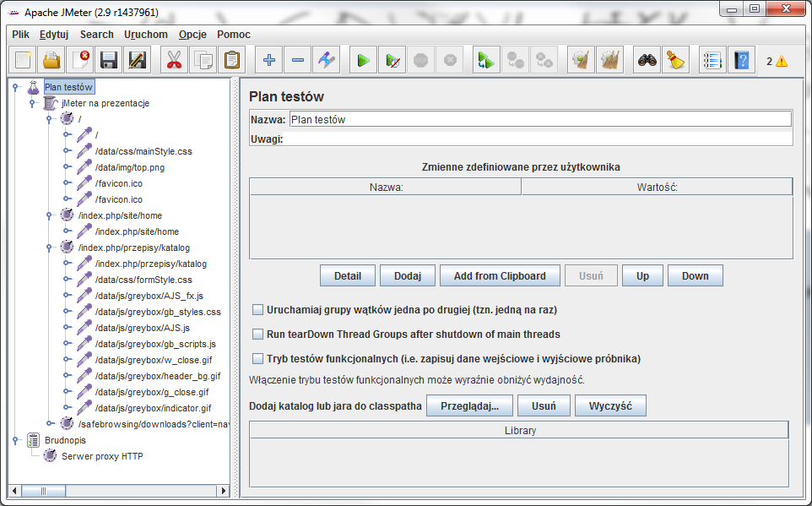Start the test with the green play icon
Viewport: 812px width, 506px height.
point(364,60)
